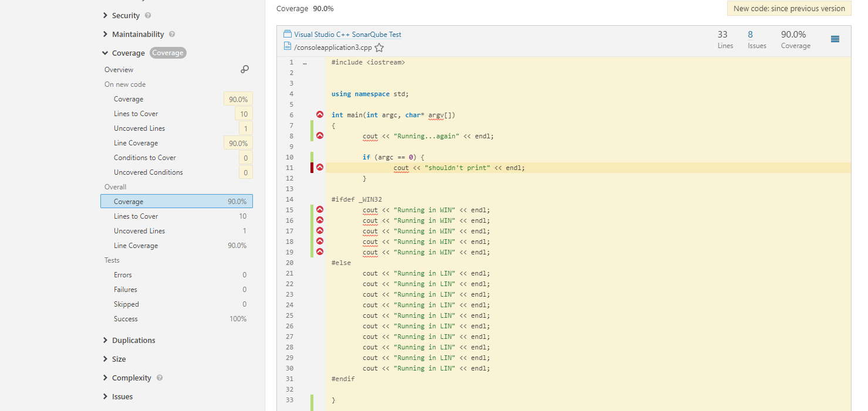Click the issue icon on line 11
The height and width of the screenshot is (411, 868).
pos(320,168)
